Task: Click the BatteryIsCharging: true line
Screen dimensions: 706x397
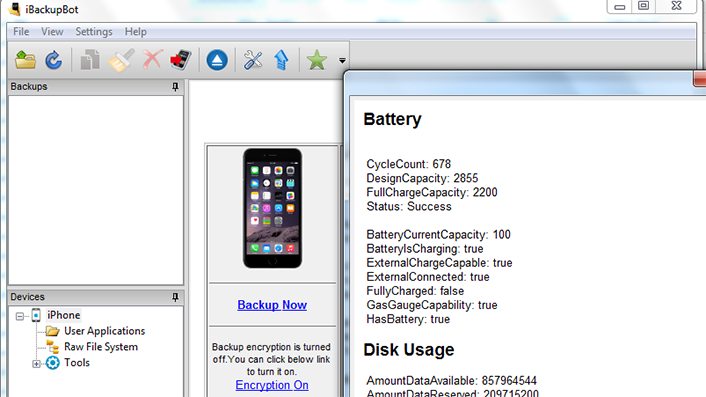Action: click(x=425, y=249)
